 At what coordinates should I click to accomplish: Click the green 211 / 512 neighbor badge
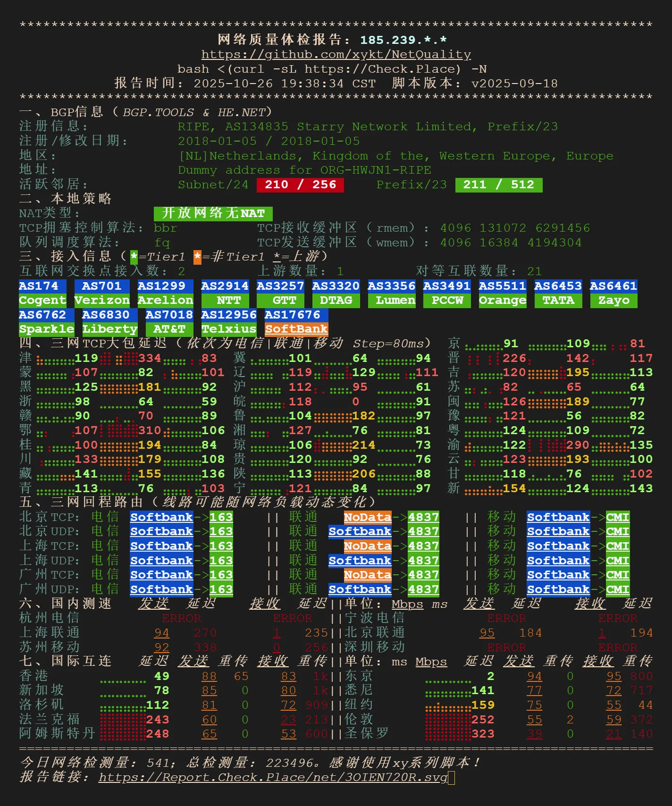click(x=499, y=185)
